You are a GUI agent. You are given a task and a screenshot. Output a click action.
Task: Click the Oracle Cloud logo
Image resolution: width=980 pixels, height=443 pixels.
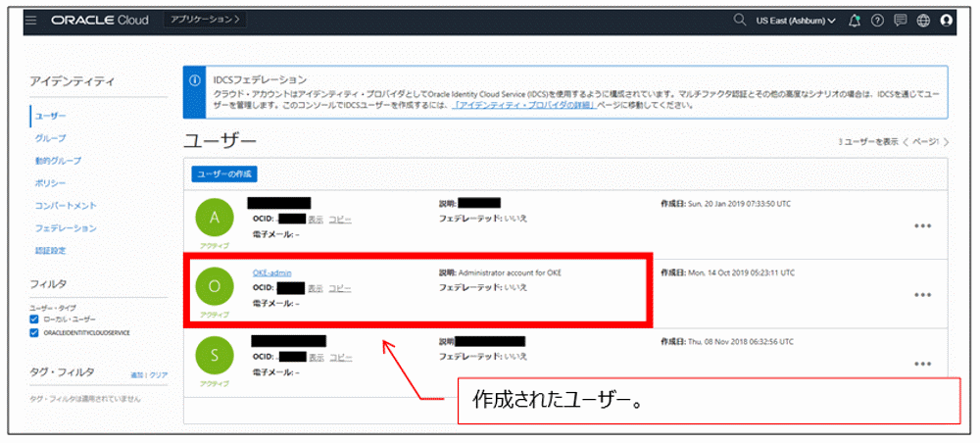coord(100,20)
